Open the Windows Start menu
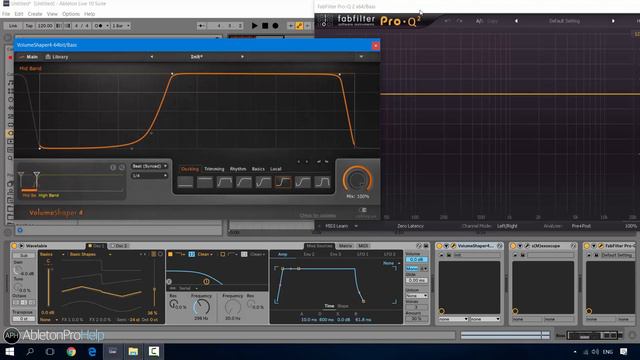The height and width of the screenshot is (360, 640). click(x=9, y=351)
